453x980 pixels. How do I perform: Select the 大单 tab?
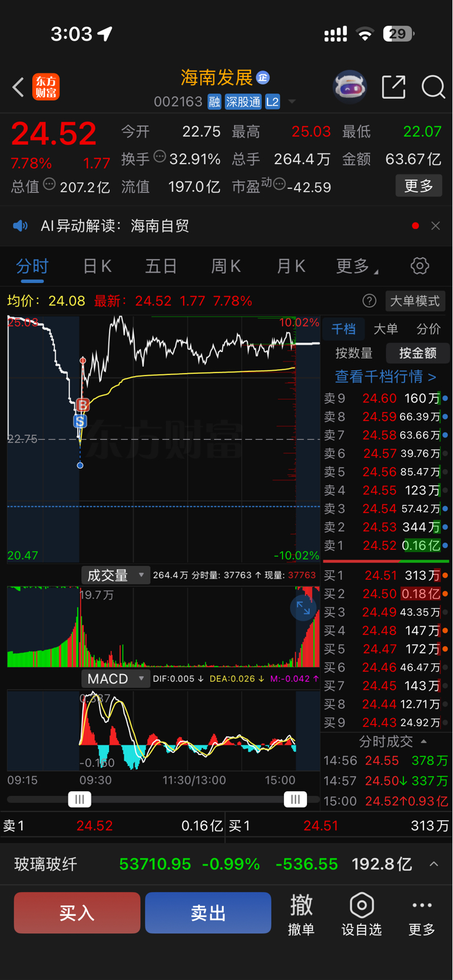tap(386, 329)
